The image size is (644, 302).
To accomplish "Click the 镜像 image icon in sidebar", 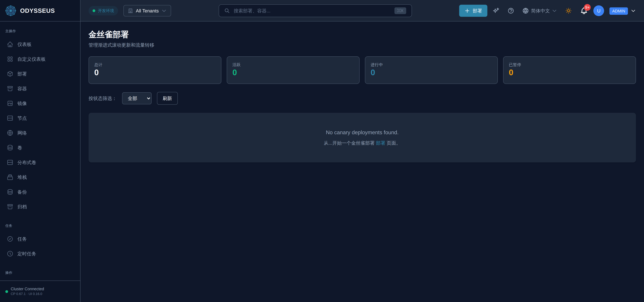I will (x=10, y=103).
